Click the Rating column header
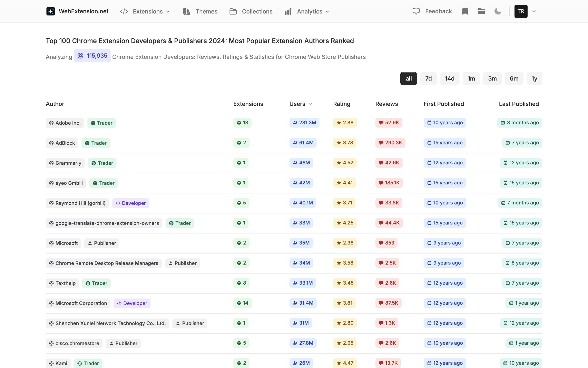 click(342, 104)
